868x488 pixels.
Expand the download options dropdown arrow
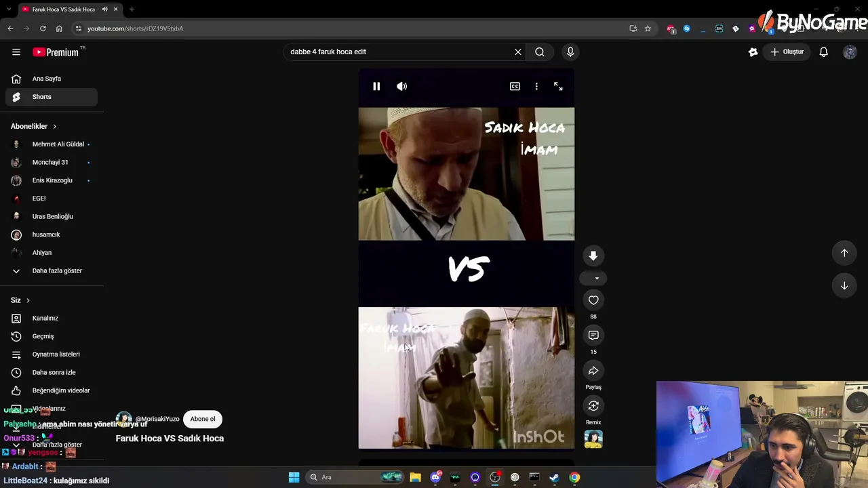tap(597, 278)
